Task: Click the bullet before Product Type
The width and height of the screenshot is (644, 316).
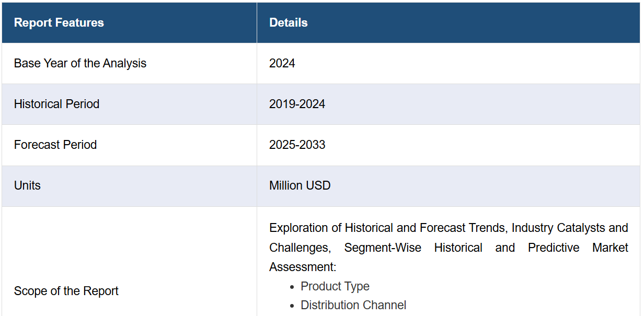Action: [292, 287]
